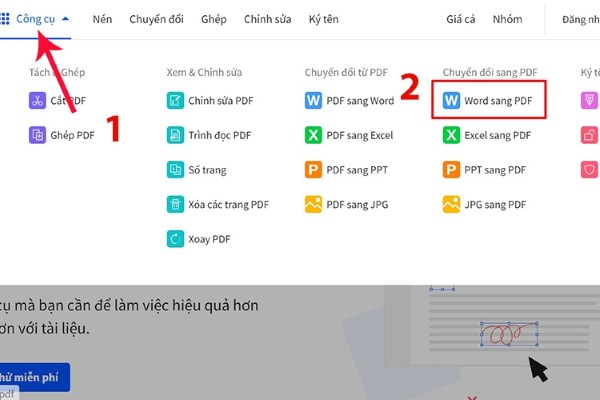Open the Chuyển đổi menu item

(x=156, y=19)
